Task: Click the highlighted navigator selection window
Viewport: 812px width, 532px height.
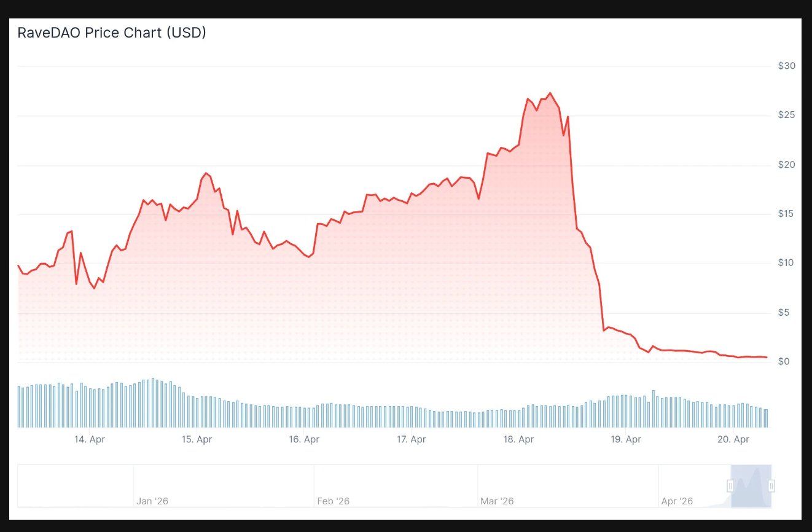Action: (x=751, y=486)
